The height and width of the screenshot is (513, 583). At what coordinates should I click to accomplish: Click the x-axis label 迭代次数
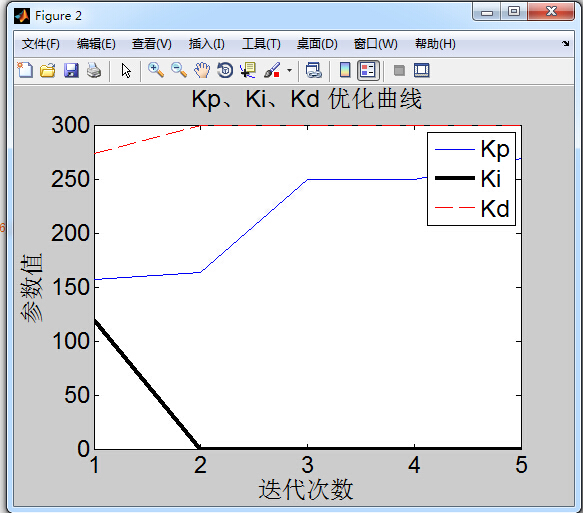tap(306, 489)
